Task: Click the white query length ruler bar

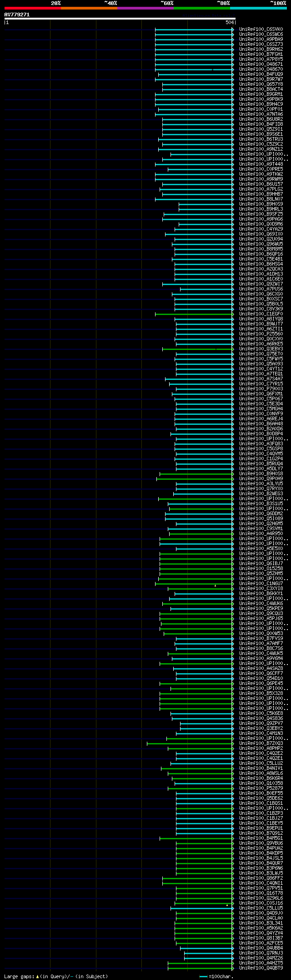Action: (120, 19)
